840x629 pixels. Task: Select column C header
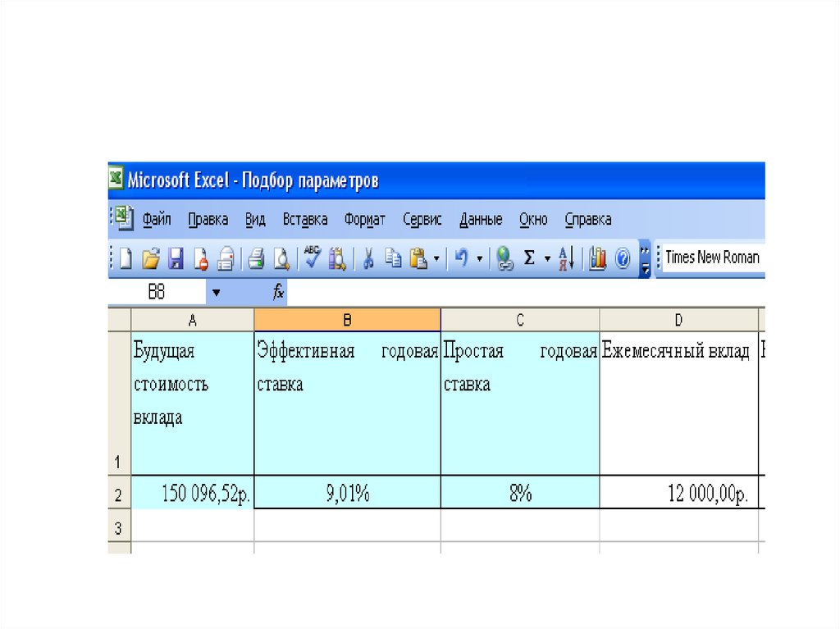click(519, 321)
